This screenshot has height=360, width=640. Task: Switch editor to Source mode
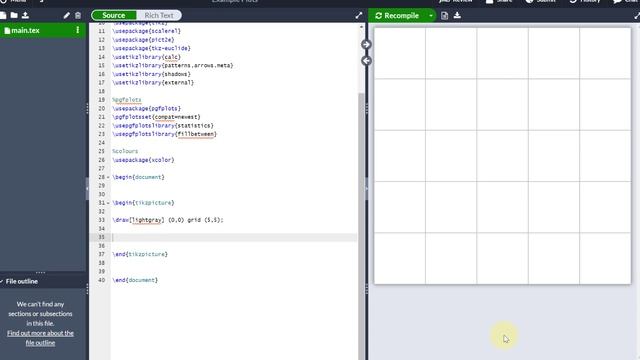pos(114,16)
